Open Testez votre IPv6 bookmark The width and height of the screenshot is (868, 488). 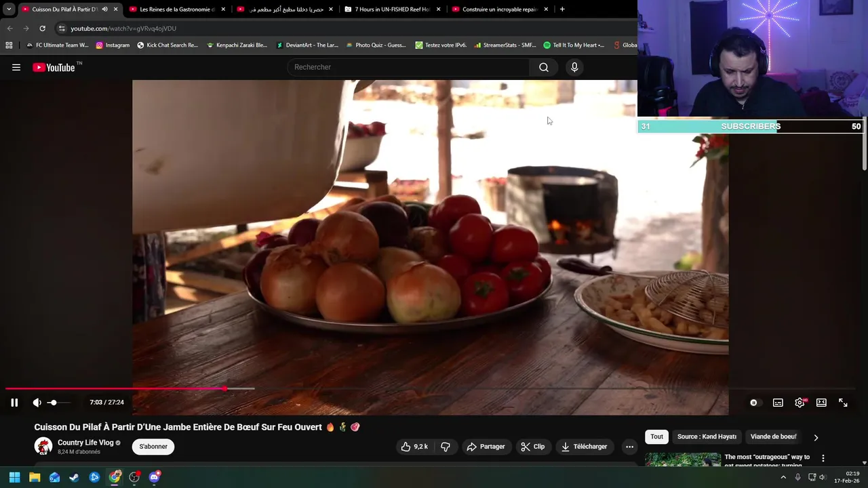pyautogui.click(x=441, y=45)
